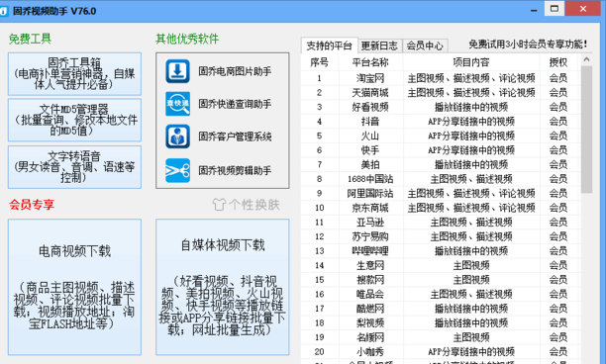Select the 美拍 row
The image size is (606, 364).
441,165
